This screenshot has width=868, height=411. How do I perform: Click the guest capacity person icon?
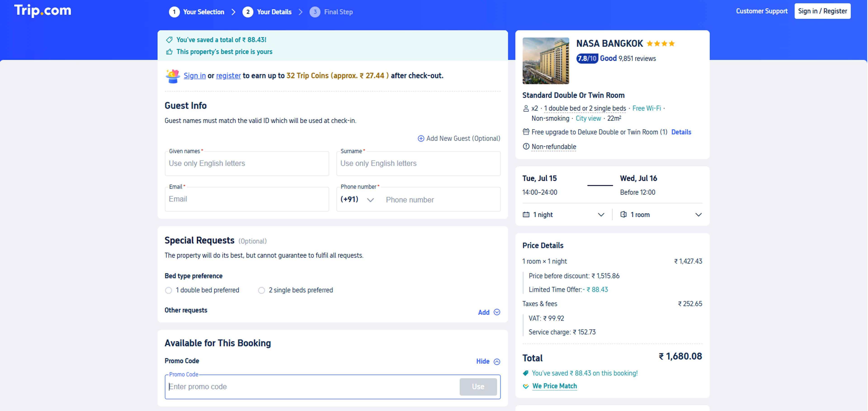pyautogui.click(x=526, y=108)
